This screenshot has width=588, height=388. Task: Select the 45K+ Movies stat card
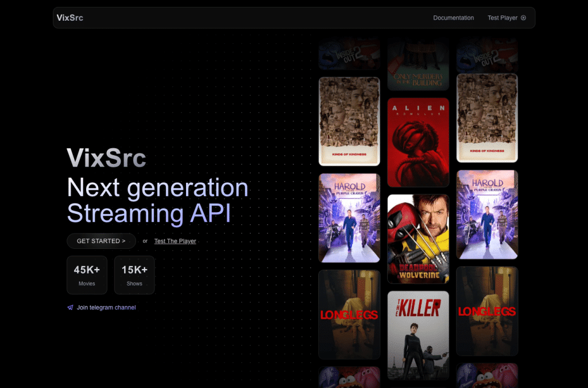(x=87, y=275)
